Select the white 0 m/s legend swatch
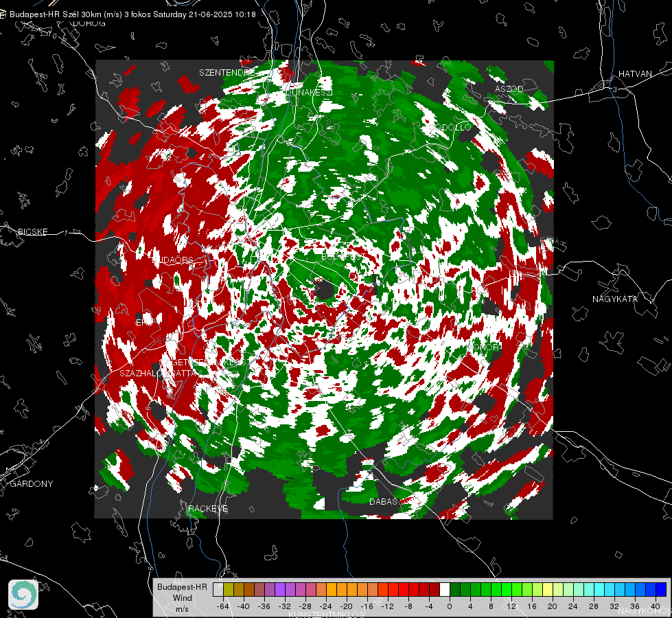 coord(445,589)
